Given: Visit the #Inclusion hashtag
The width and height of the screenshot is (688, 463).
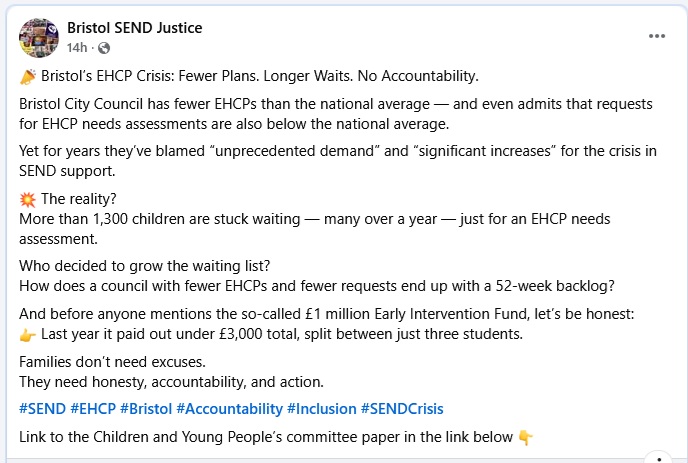Looking at the screenshot, I should pos(320,409).
